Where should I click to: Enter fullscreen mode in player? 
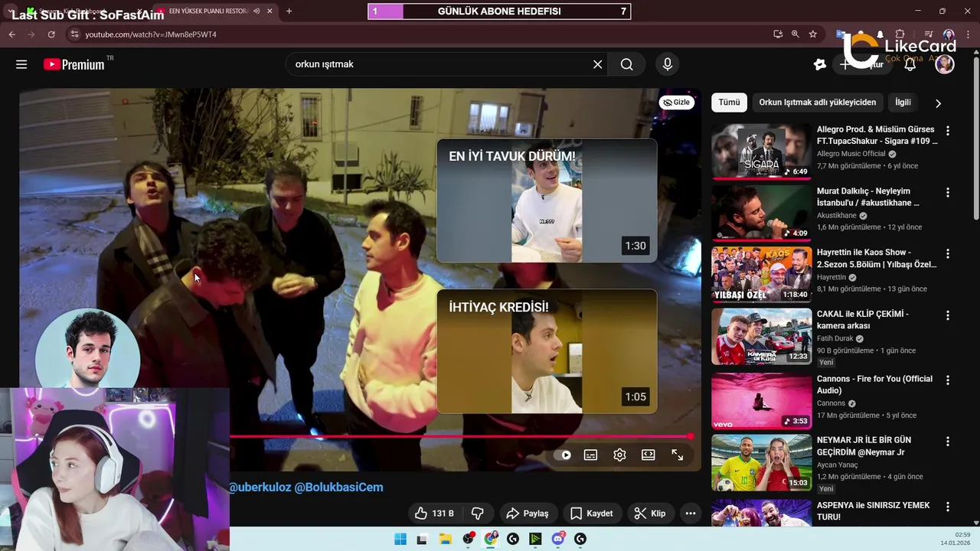[678, 455]
